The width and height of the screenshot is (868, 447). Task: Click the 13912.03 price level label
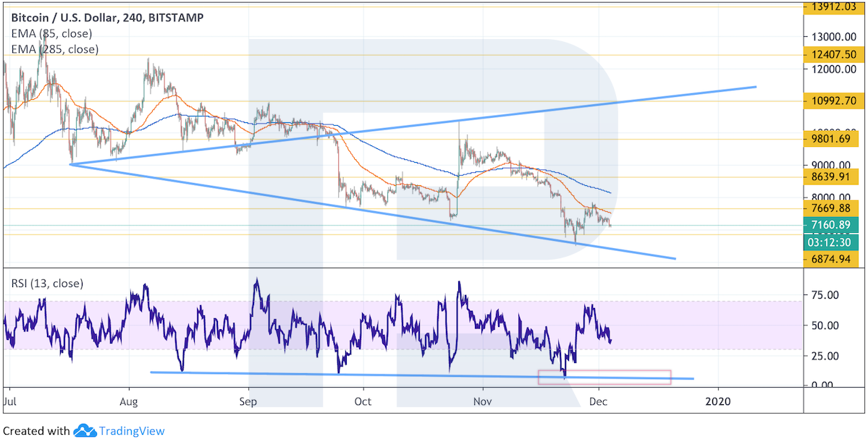click(833, 8)
